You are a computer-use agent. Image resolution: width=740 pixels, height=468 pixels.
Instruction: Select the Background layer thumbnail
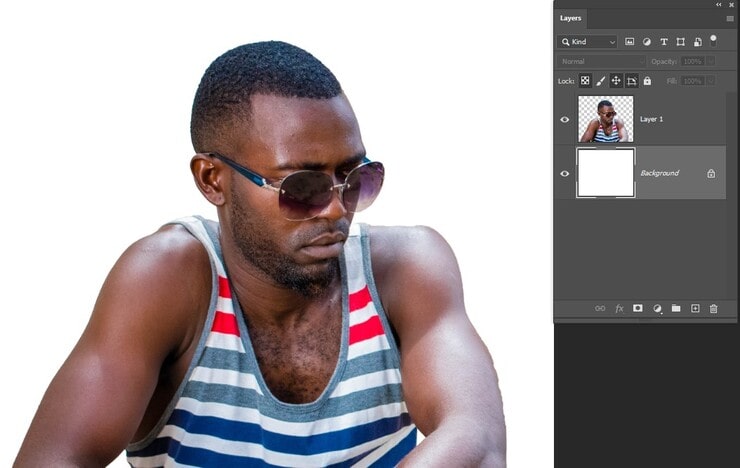click(605, 173)
